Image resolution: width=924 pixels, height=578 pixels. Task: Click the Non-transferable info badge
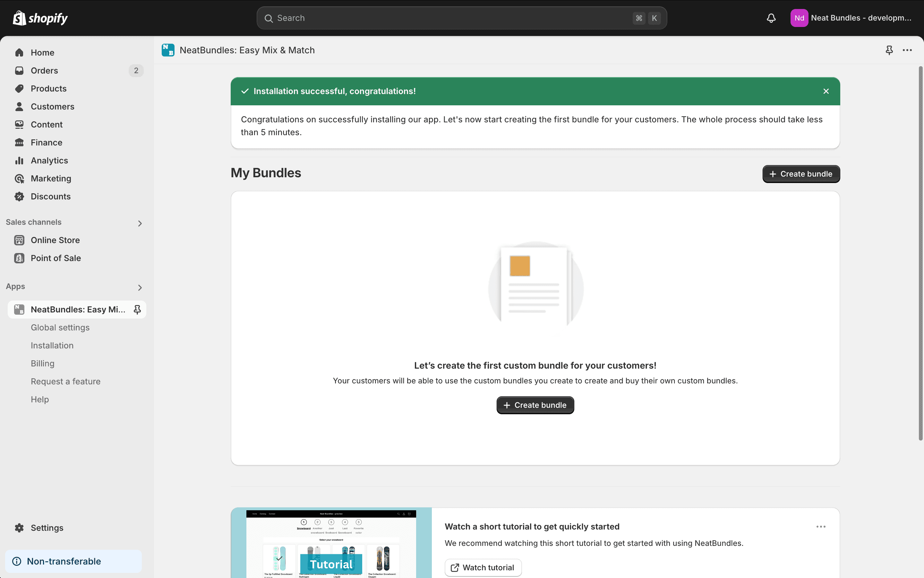point(73,561)
